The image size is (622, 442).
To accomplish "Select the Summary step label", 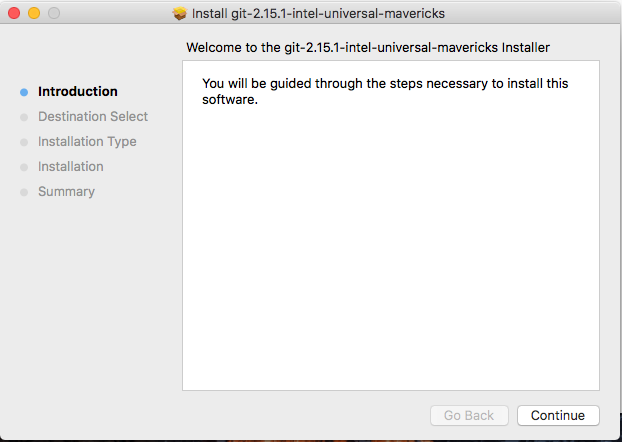I will tap(66, 192).
